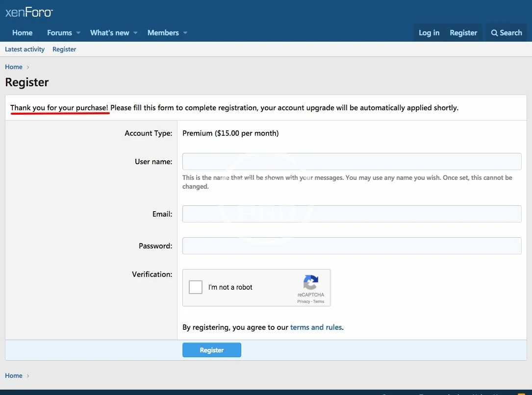The width and height of the screenshot is (532, 395).
Task: Select the Latest activity sub-navigation link
Action: pyautogui.click(x=25, y=49)
